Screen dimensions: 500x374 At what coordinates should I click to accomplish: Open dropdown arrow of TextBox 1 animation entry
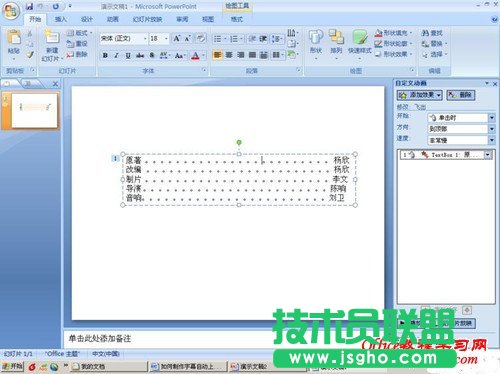[x=488, y=155]
